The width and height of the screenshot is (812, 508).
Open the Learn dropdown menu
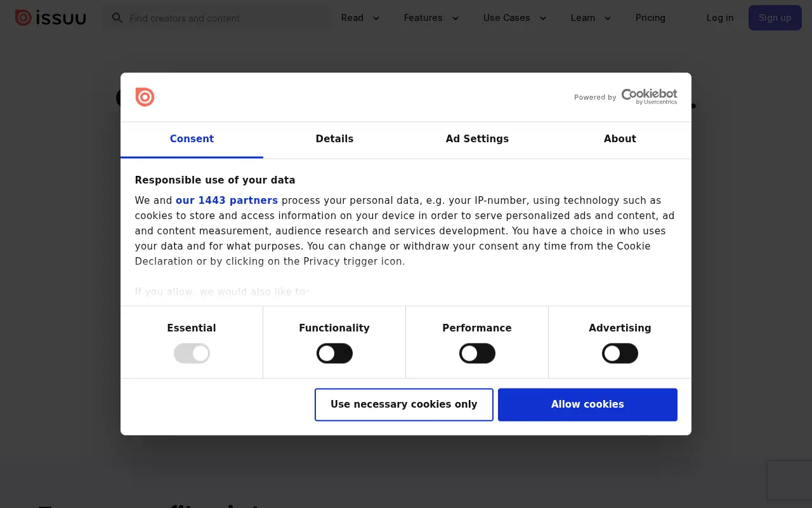tap(591, 18)
